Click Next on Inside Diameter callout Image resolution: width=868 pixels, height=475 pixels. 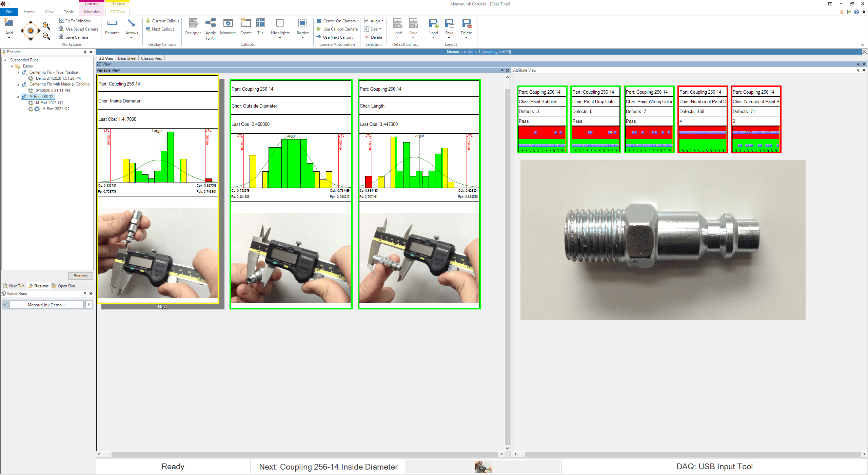[x=162, y=307]
